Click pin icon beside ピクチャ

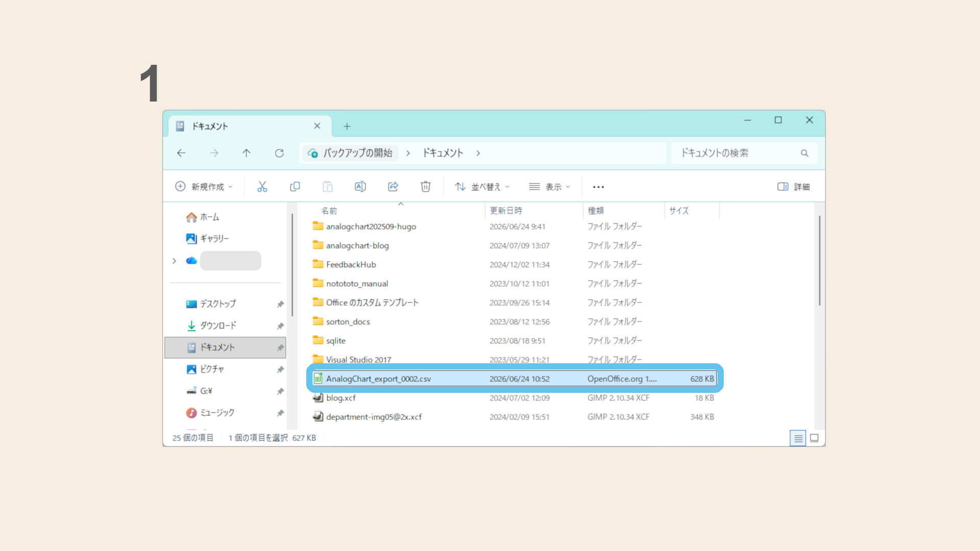point(280,369)
